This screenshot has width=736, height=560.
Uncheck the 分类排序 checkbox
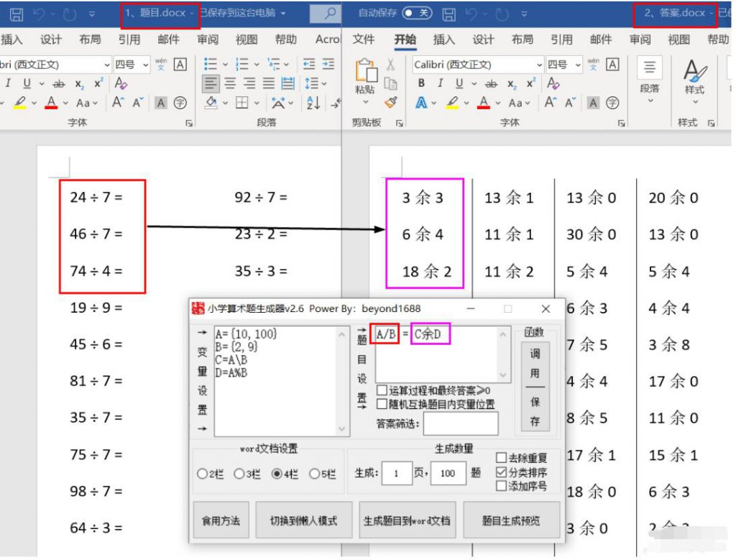pos(502,472)
